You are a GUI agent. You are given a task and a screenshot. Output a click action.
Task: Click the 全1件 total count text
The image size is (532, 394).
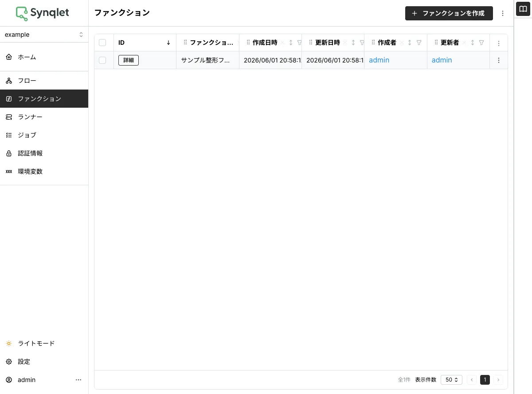(x=404, y=380)
